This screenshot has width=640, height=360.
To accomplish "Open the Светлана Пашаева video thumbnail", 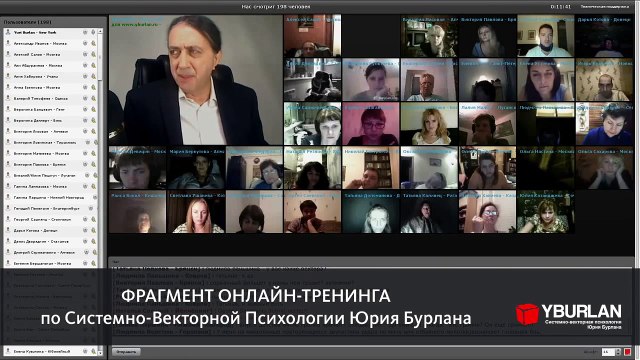I will (196, 212).
